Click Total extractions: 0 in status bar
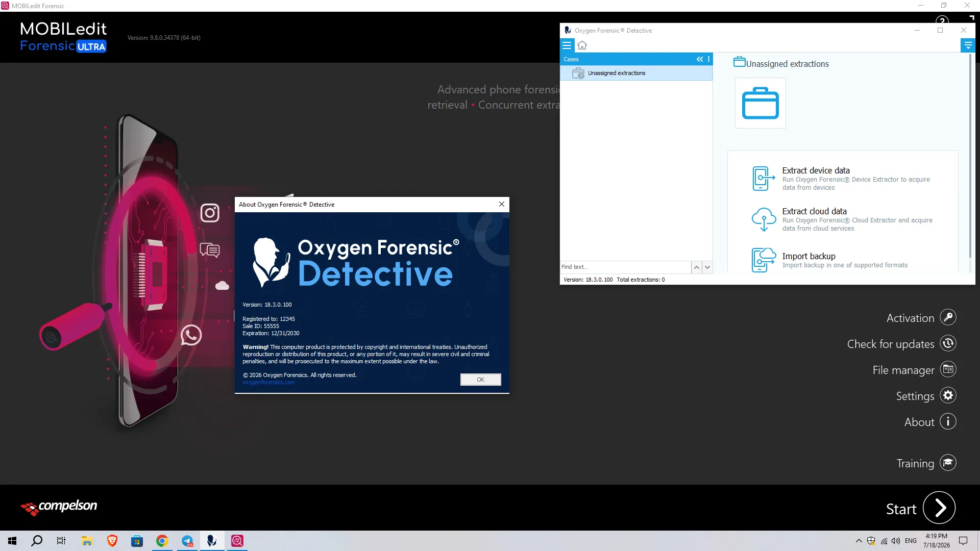 [x=641, y=280]
